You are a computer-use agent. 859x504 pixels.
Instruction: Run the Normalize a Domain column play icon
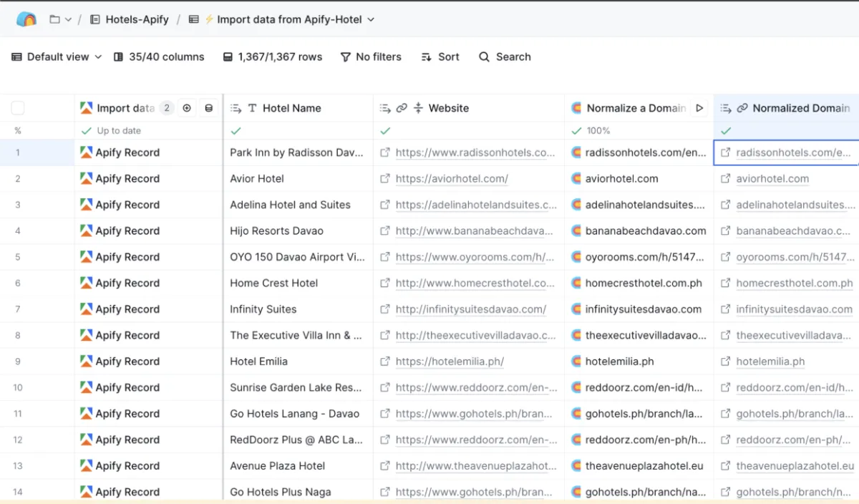(x=699, y=108)
